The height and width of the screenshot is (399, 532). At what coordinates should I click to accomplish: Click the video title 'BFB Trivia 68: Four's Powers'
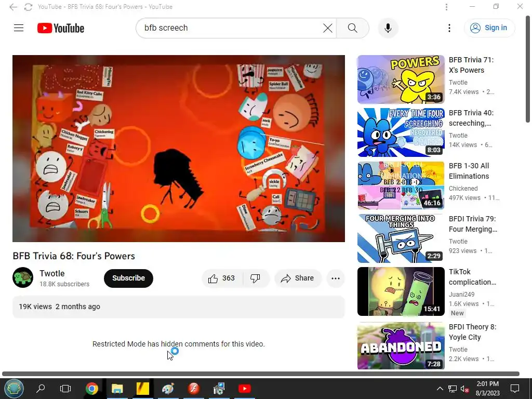[74, 256]
